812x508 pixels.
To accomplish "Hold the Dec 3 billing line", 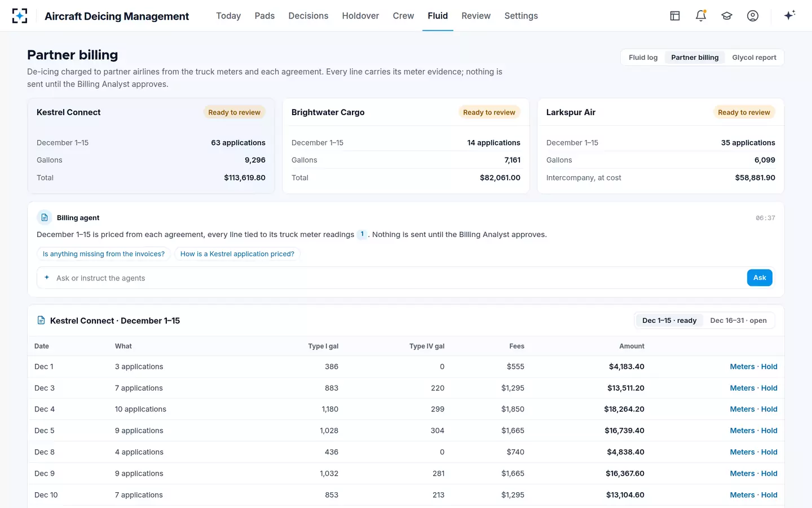I will 769,388.
